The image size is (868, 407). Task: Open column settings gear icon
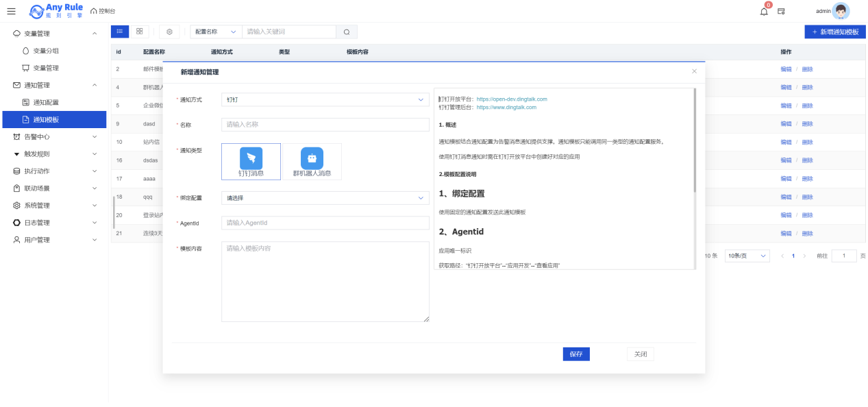pos(169,32)
